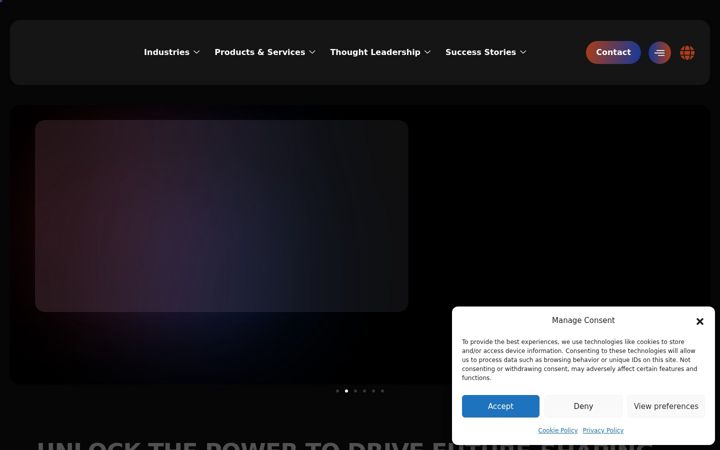Open the Cookie Policy link

(x=557, y=431)
